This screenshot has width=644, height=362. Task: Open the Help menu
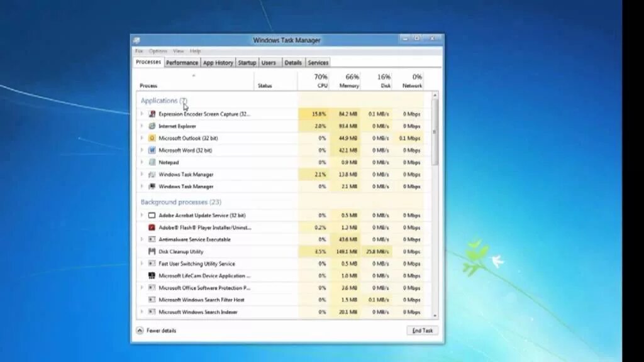(x=195, y=51)
